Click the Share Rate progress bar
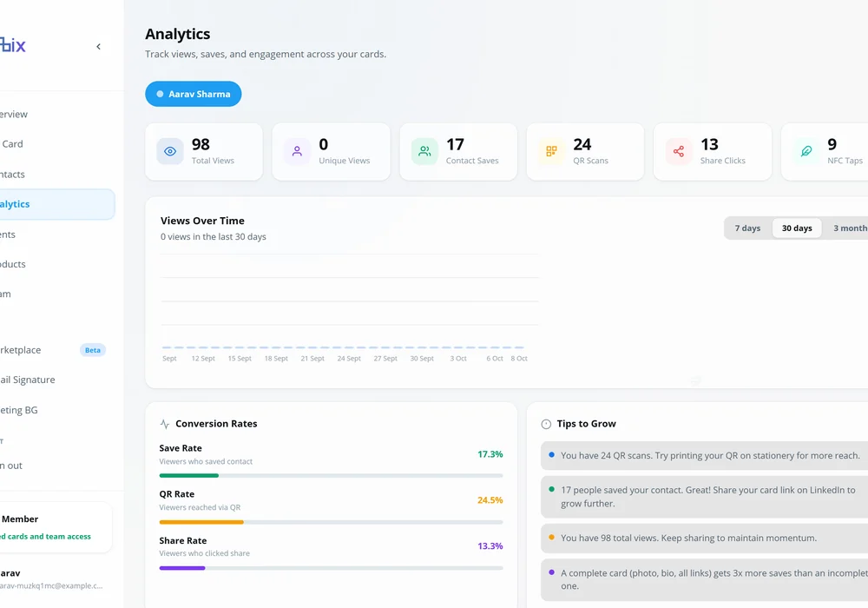The image size is (868, 608). (331, 568)
